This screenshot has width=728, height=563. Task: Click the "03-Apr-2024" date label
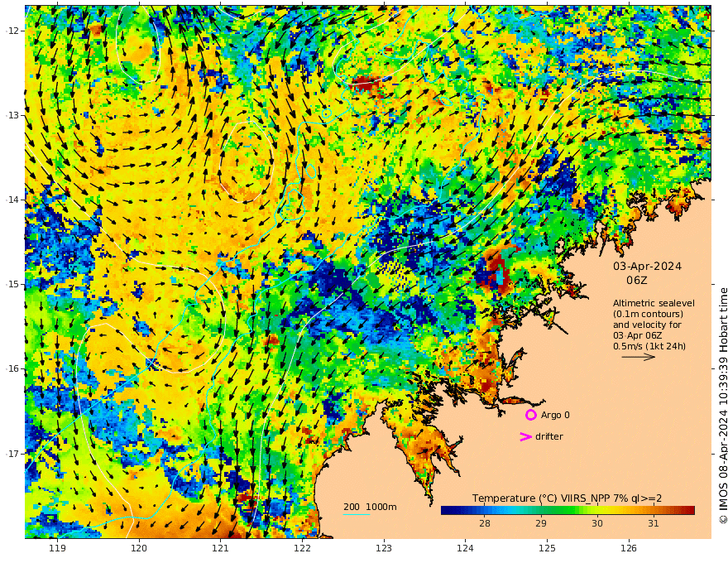[647, 266]
